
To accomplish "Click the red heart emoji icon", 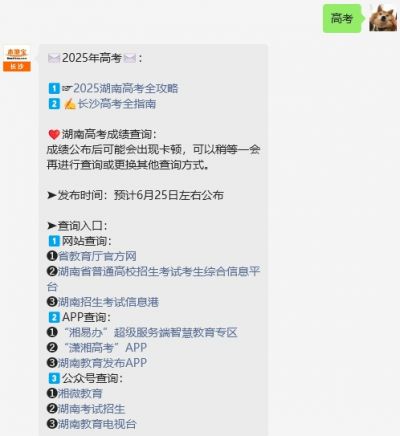I will [54, 135].
